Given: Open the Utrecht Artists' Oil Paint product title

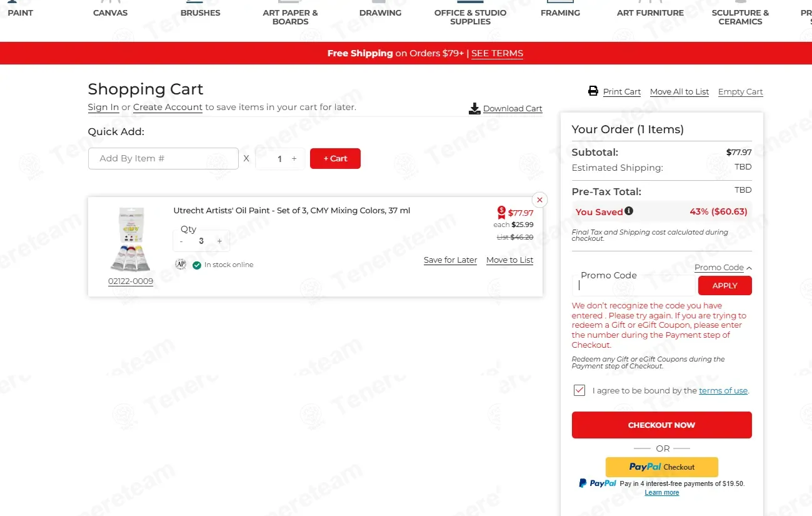Looking at the screenshot, I should click(x=292, y=211).
